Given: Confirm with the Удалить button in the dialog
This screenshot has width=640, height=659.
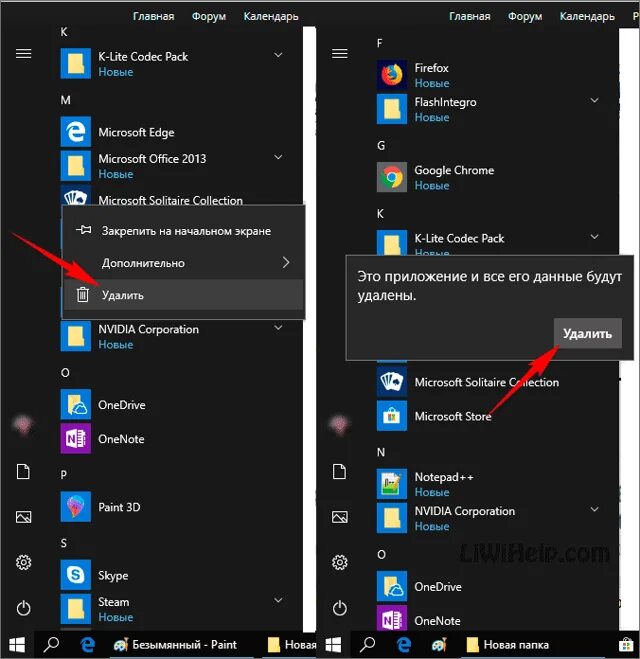Looking at the screenshot, I should click(587, 333).
